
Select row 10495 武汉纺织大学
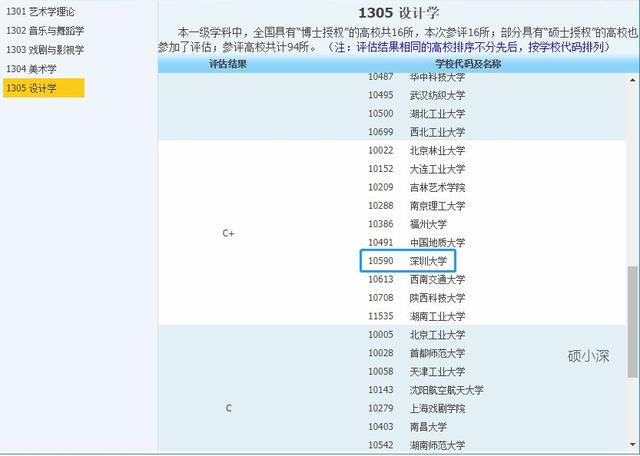pyautogui.click(x=416, y=95)
